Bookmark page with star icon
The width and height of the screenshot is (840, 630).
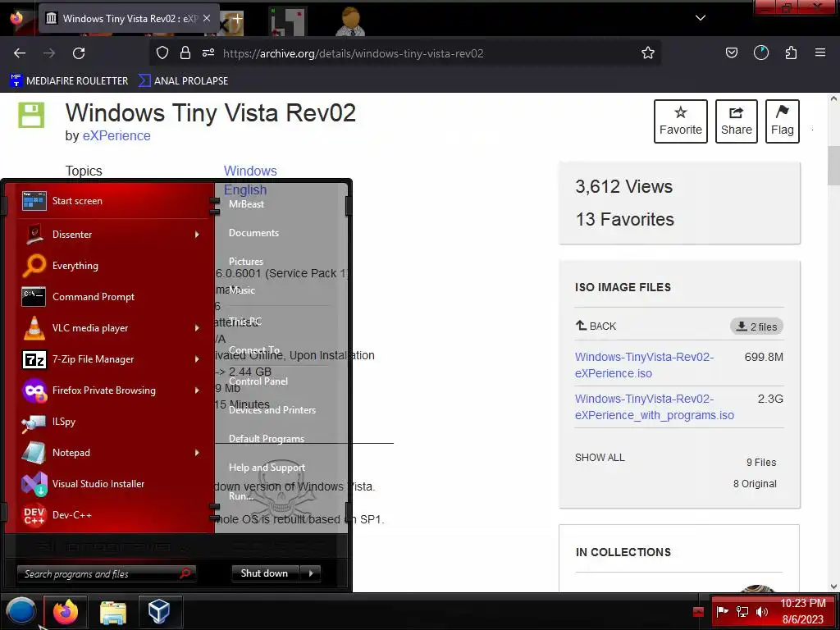648,53
